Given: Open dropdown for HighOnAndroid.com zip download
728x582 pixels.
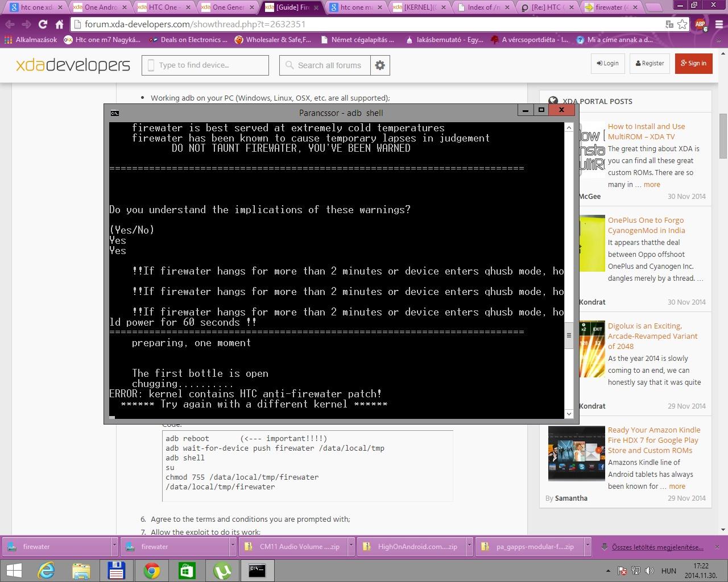Looking at the screenshot, I should [469, 546].
